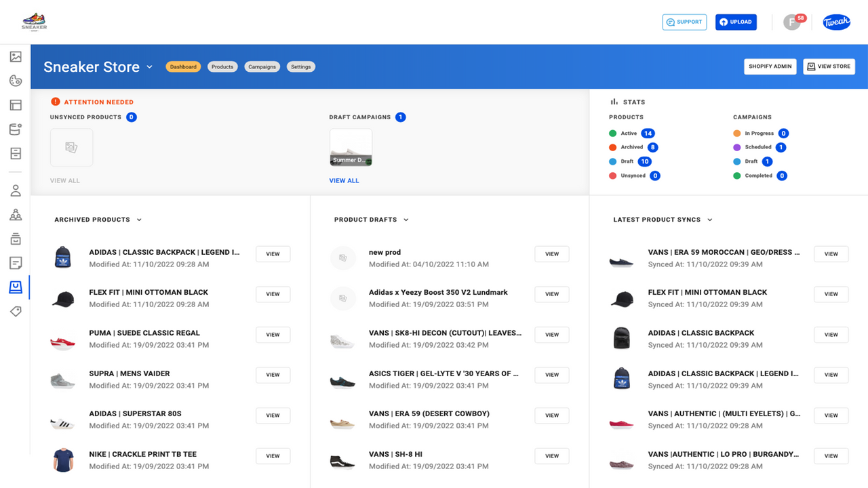868x488 pixels.
Task: Click the Upload button
Action: coord(736,22)
